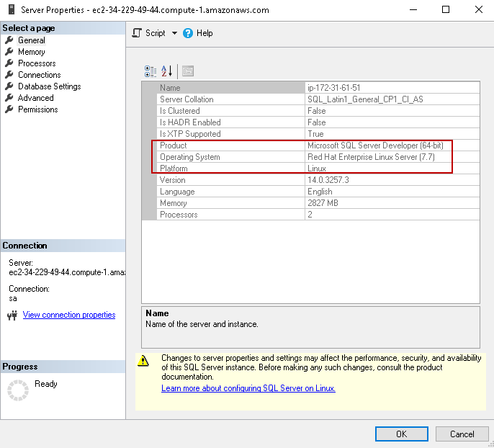Minimize the Server Properties window
Image resolution: width=494 pixels, height=448 pixels.
click(413, 9)
